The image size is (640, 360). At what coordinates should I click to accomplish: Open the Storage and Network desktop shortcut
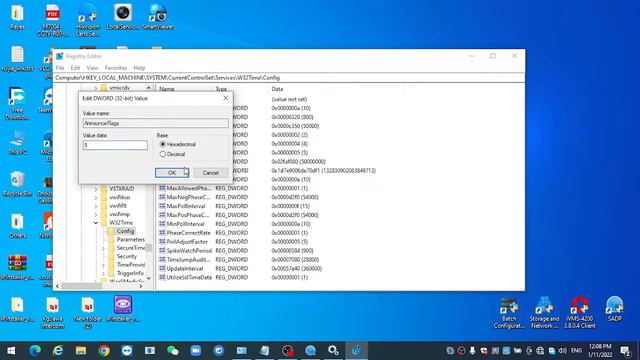coord(544,312)
